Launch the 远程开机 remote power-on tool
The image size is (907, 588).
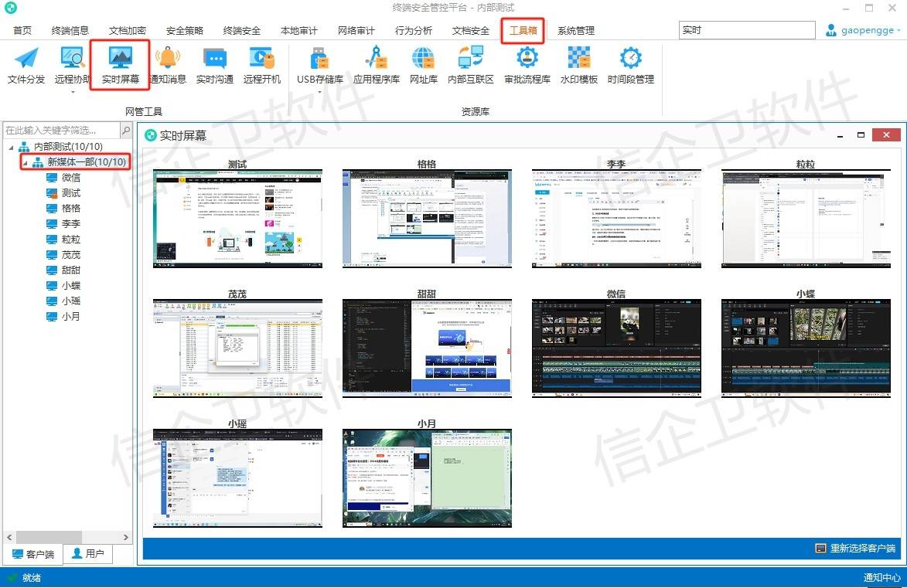coord(262,65)
